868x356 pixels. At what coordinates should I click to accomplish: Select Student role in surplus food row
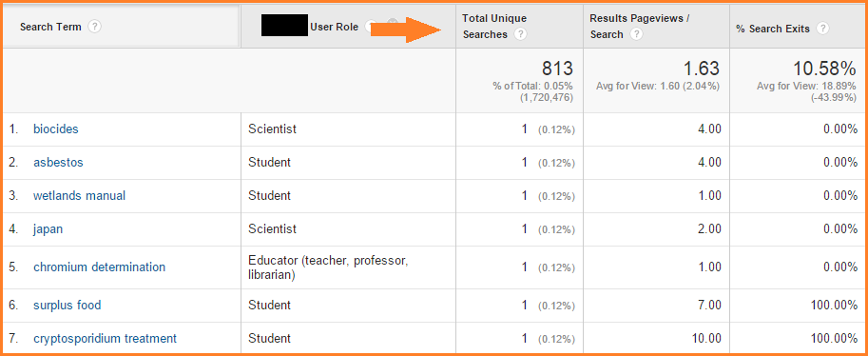tap(270, 306)
